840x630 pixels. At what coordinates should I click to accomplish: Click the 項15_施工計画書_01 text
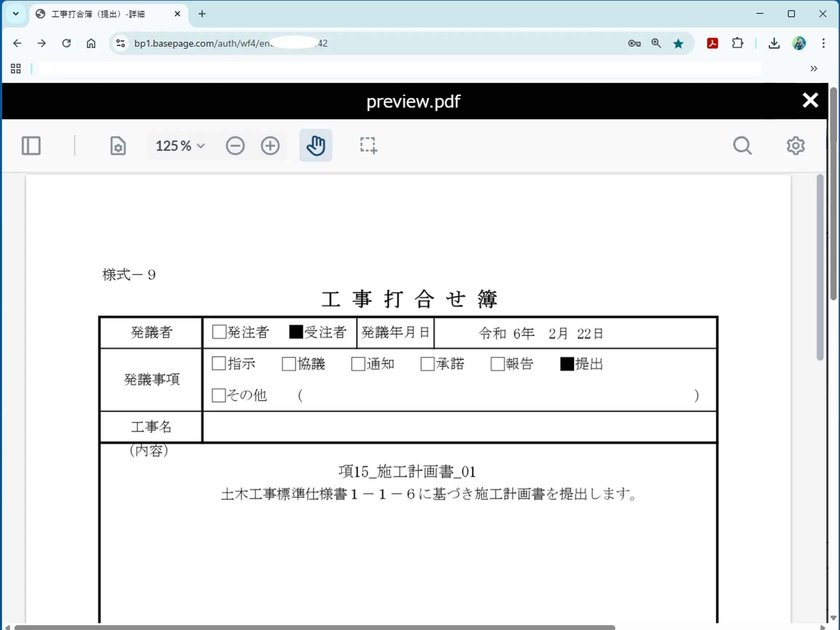[407, 472]
